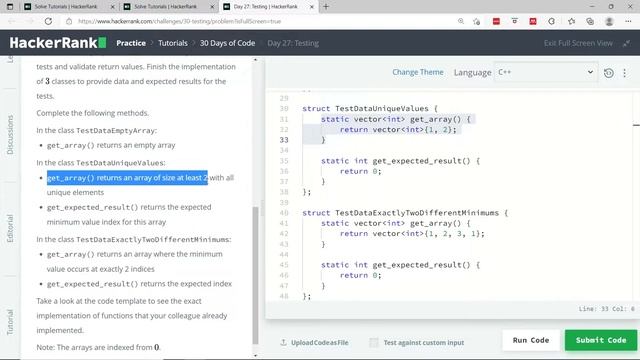The image size is (640, 360).
Task: Open the Language C++ dropdown
Action: pos(546,72)
